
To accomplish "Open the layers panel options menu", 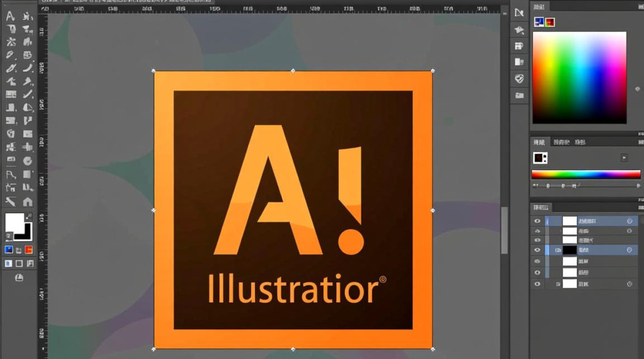I will 641,208.
